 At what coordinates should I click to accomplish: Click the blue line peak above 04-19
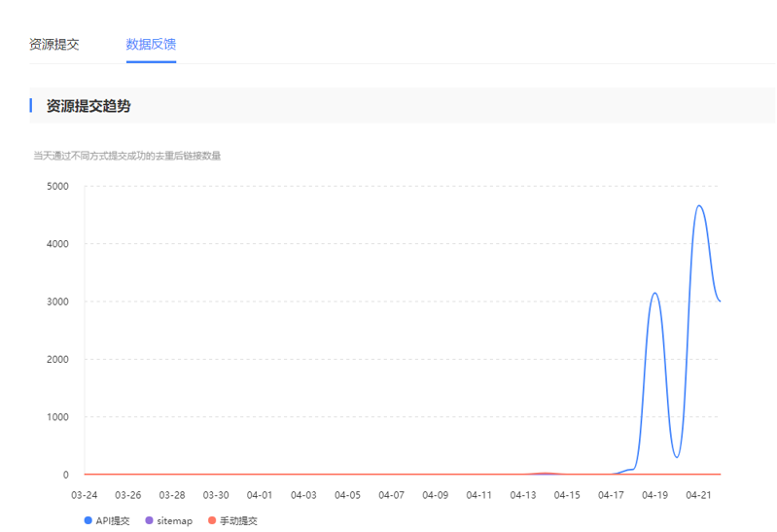point(655,293)
